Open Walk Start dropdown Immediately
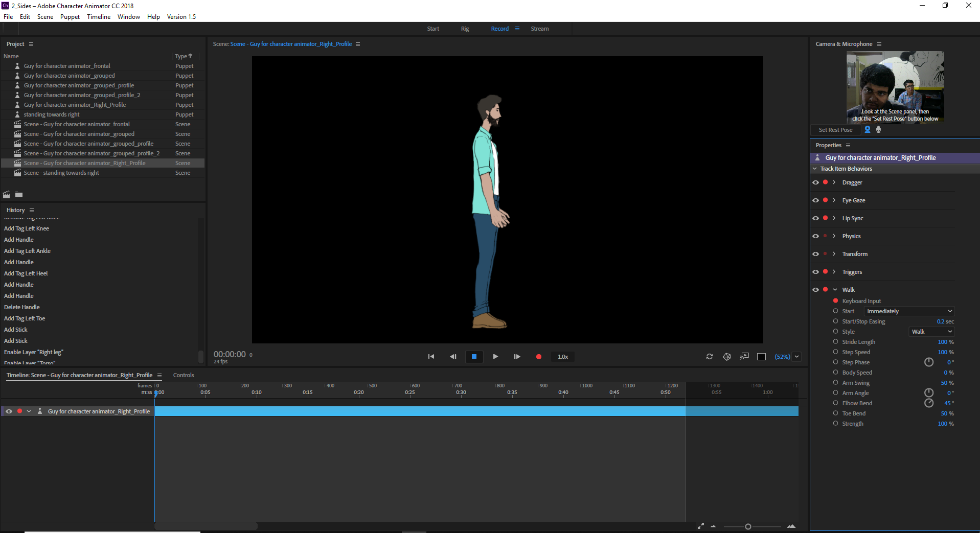This screenshot has height=533, width=980. pos(909,311)
